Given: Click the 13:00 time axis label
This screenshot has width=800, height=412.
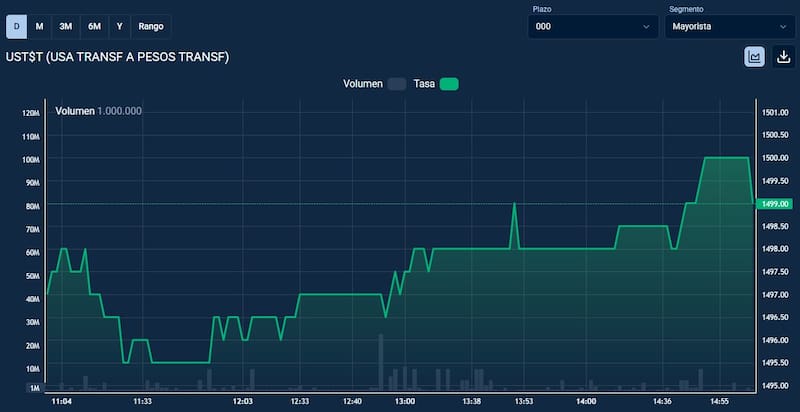Looking at the screenshot, I should (405, 401).
